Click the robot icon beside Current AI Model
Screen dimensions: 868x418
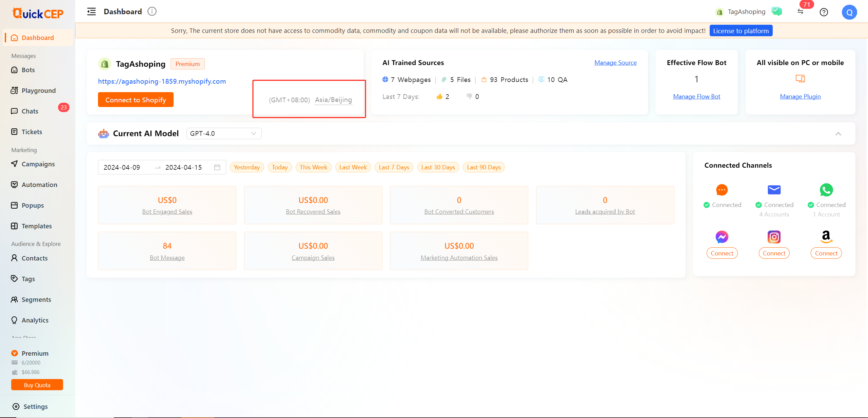tap(103, 133)
